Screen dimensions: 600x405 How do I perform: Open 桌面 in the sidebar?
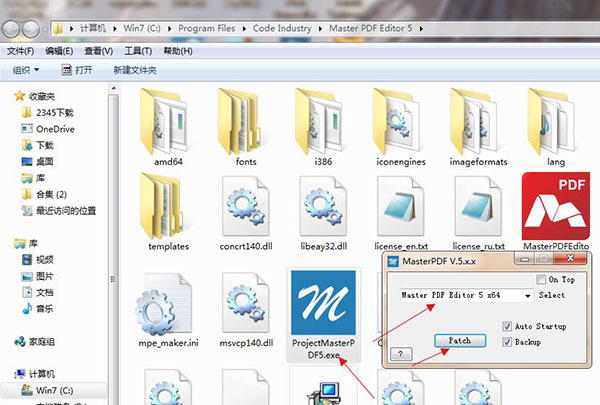(x=38, y=162)
